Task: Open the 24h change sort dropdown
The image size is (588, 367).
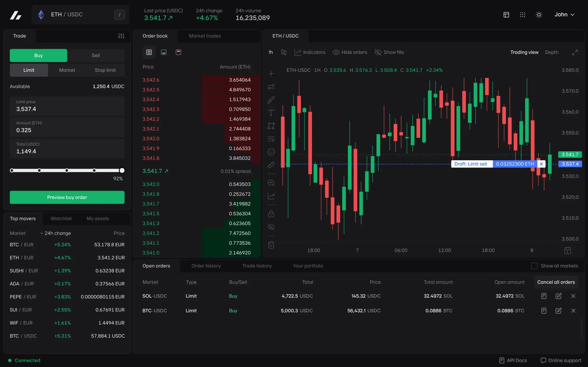Action: coord(55,233)
